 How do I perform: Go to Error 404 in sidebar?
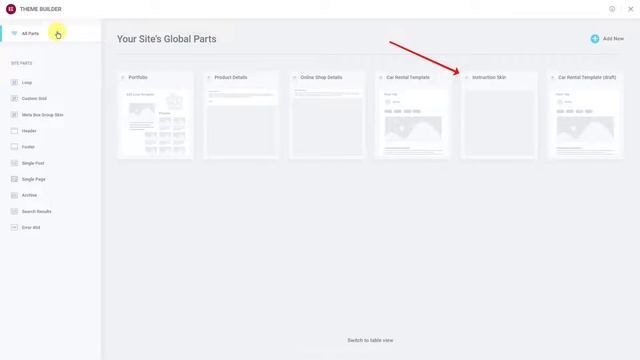tap(31, 227)
